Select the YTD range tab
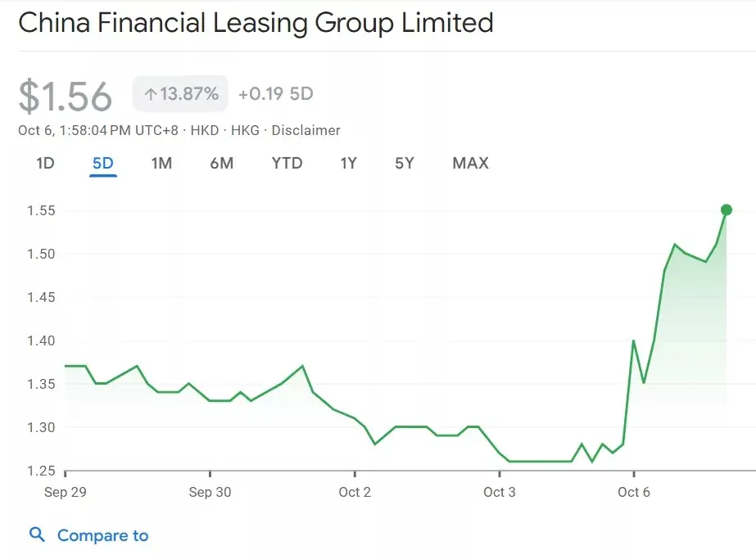The width and height of the screenshot is (756, 559). coord(287,163)
